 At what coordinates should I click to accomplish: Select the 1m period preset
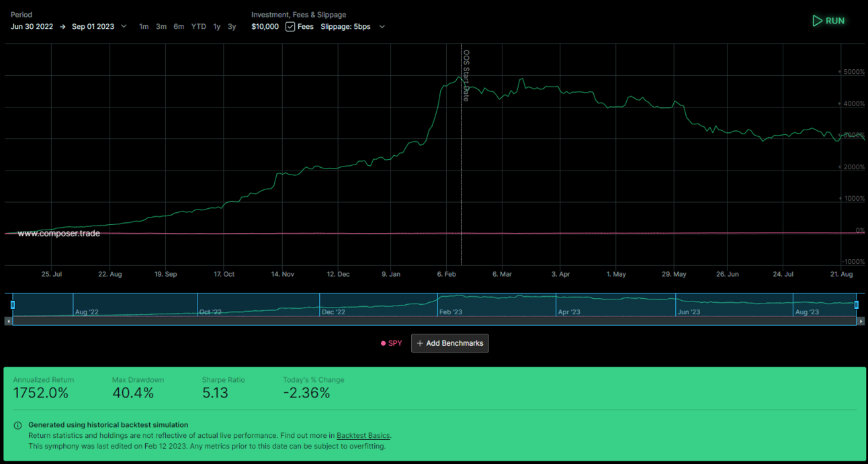(144, 27)
